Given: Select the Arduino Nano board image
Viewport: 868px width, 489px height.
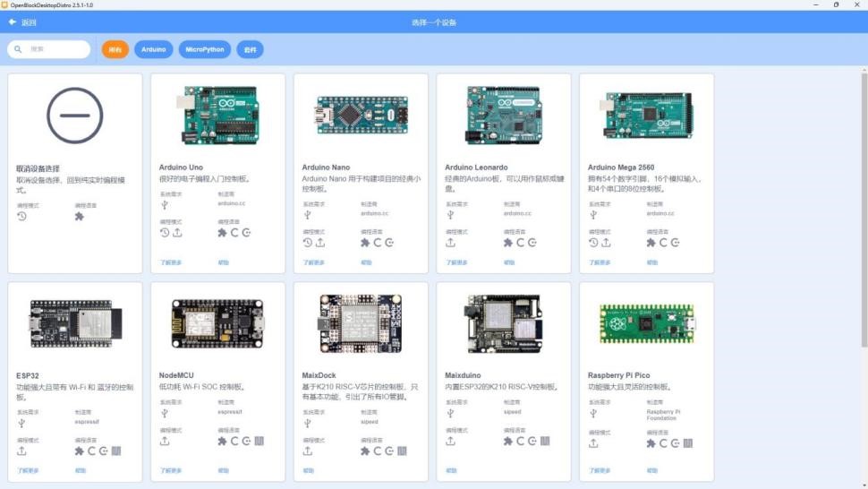Looking at the screenshot, I should coord(362,116).
